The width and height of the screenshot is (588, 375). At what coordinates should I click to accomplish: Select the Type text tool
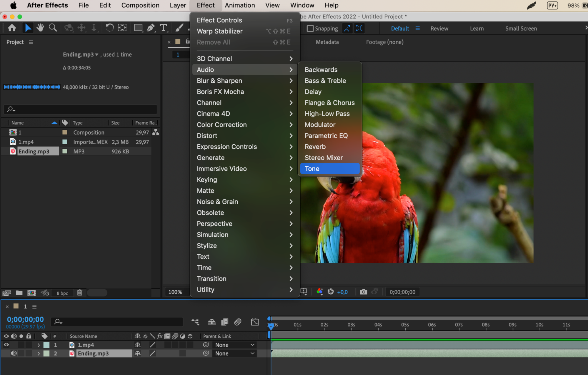[163, 28]
